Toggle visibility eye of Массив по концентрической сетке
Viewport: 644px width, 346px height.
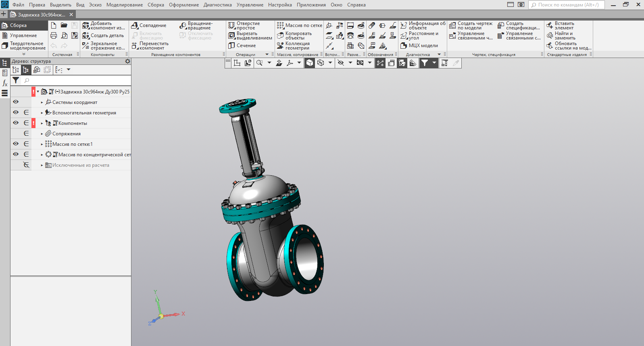click(16, 154)
